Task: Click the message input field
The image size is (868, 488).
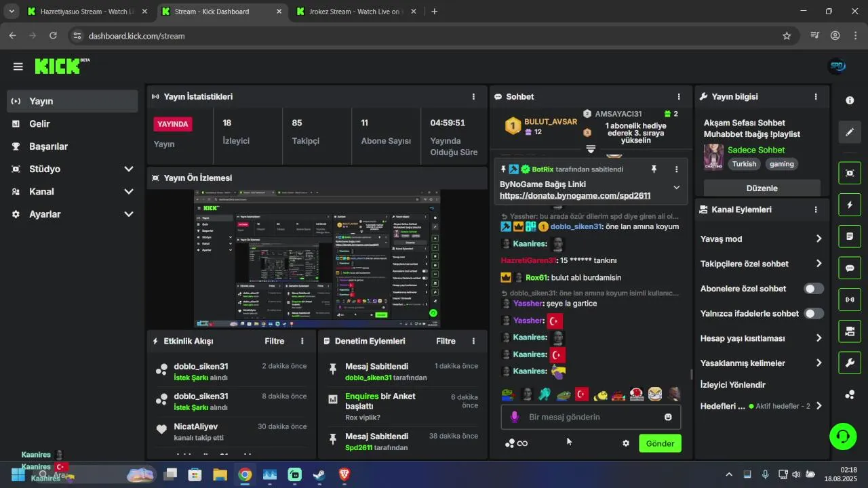Action: click(x=591, y=417)
